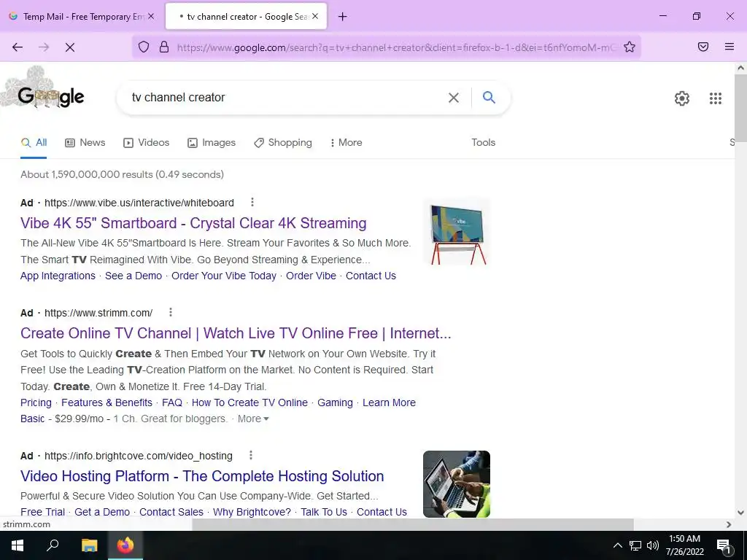Open the tracking protection shield icon
Viewport: 747px width, 560px height.
tap(144, 47)
